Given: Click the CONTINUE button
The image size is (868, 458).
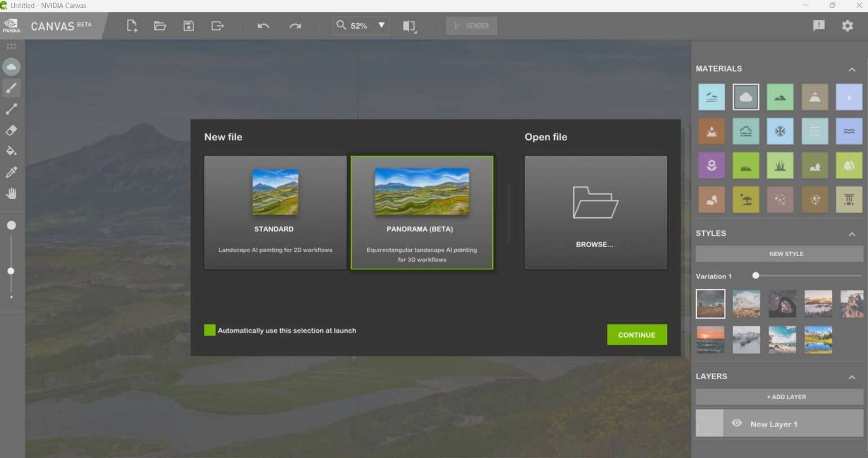Looking at the screenshot, I should tap(637, 334).
